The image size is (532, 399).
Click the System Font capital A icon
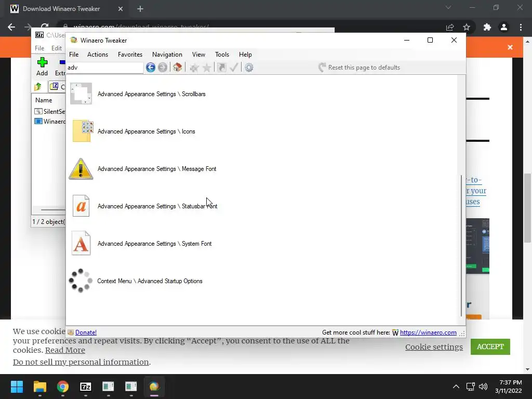click(x=81, y=243)
